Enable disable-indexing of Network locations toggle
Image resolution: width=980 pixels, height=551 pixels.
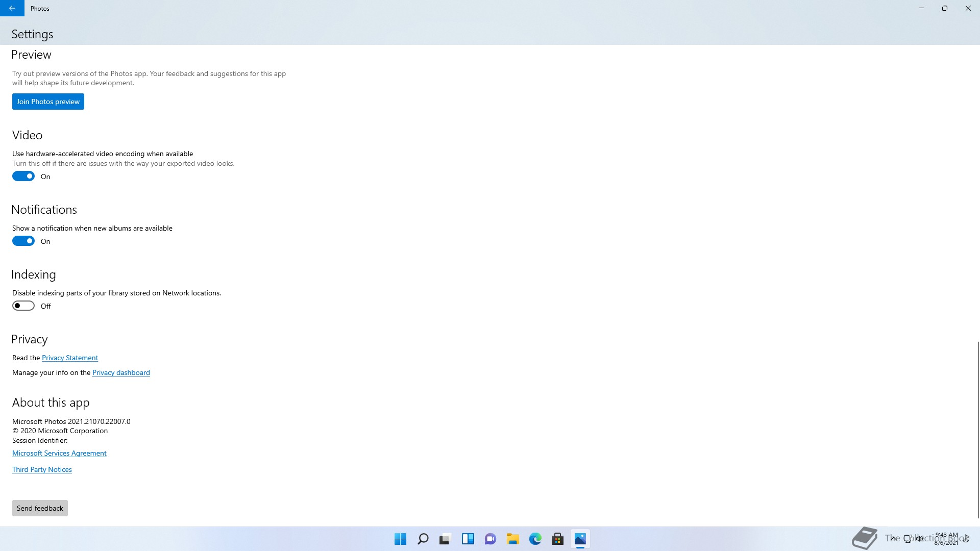tap(23, 306)
